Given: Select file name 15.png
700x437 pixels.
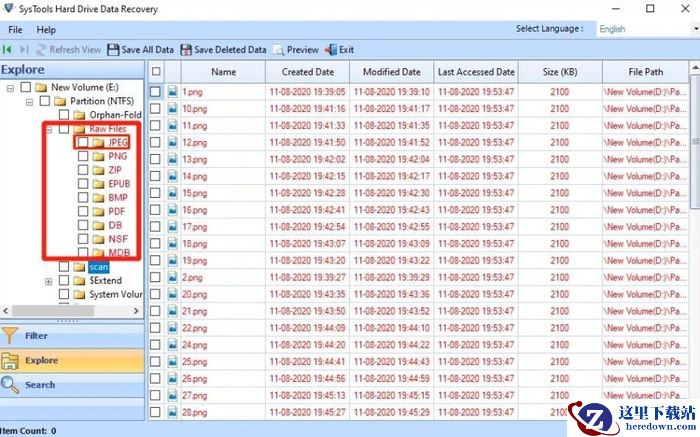Looking at the screenshot, I should point(194,193).
